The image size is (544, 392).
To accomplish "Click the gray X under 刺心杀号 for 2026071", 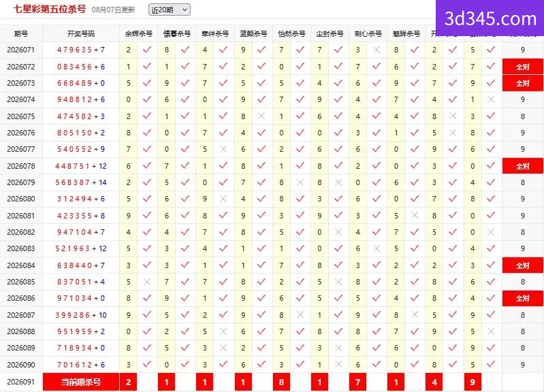I will [377, 50].
